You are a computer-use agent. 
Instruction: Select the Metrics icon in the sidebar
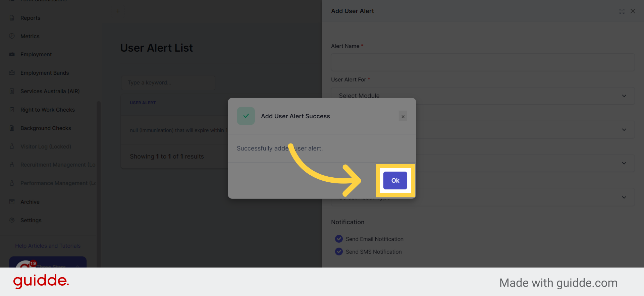point(12,36)
